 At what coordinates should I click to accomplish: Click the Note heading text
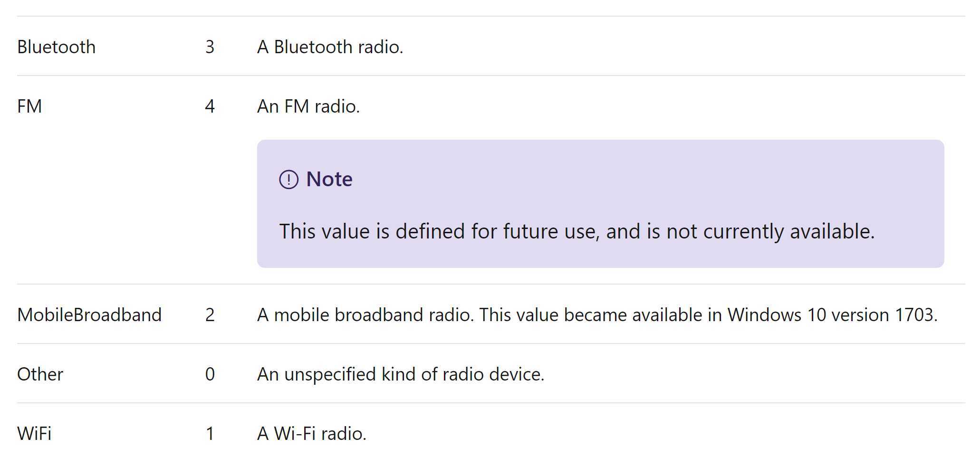[329, 179]
